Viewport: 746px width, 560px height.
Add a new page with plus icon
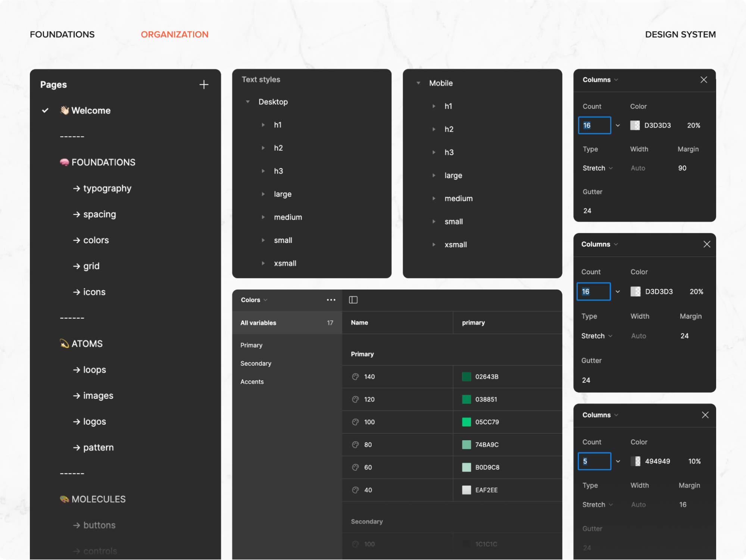[x=204, y=85]
